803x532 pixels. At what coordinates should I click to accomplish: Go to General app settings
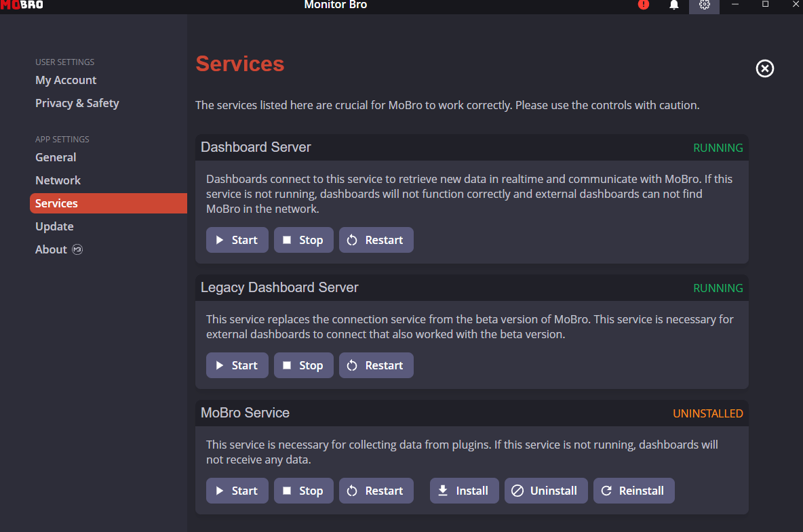pyautogui.click(x=56, y=157)
